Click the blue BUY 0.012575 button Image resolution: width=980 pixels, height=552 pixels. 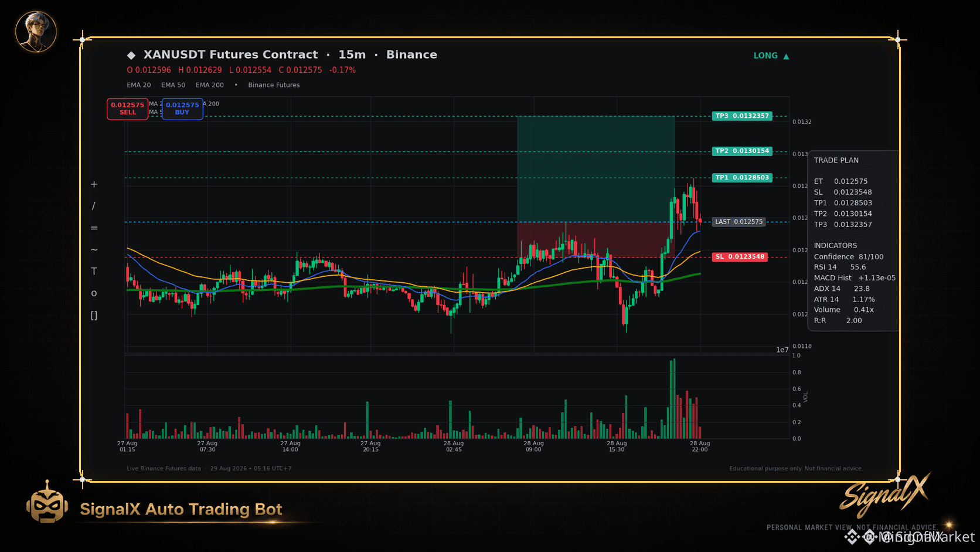click(182, 109)
